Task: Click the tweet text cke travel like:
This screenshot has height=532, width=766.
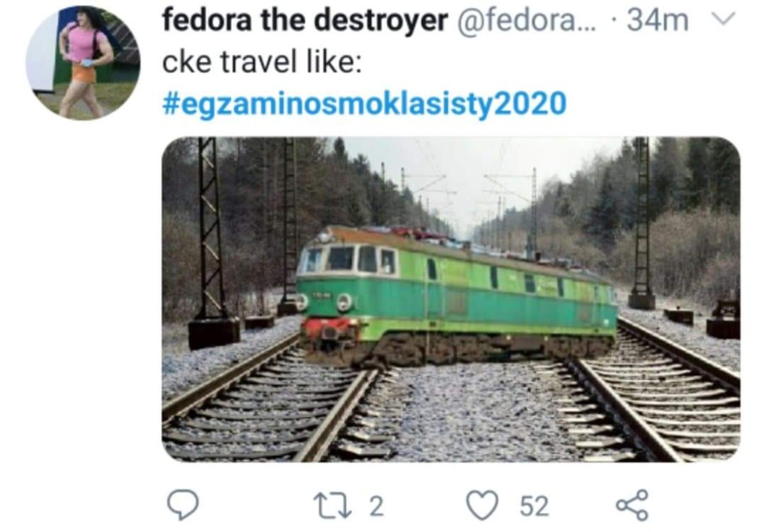Action: [262, 62]
